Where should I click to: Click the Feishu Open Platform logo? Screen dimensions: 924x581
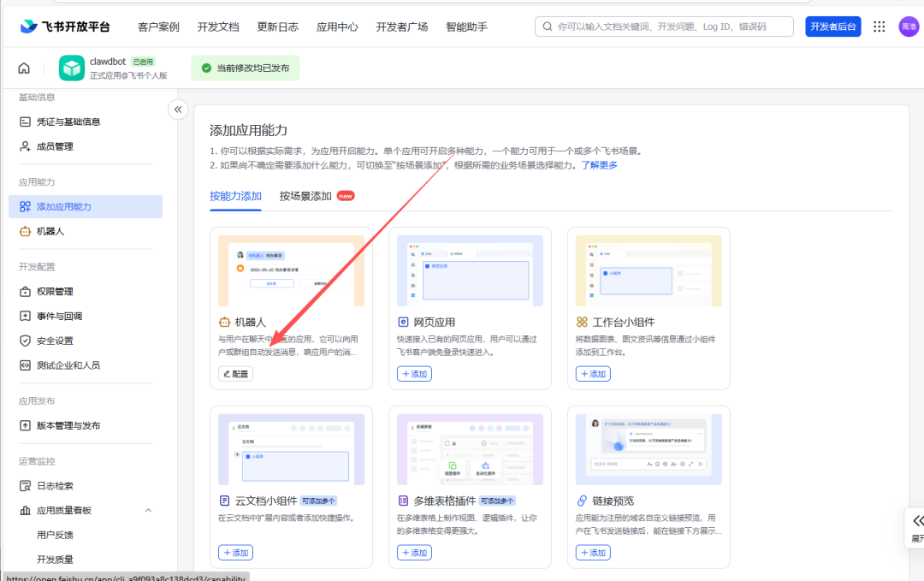coord(65,27)
